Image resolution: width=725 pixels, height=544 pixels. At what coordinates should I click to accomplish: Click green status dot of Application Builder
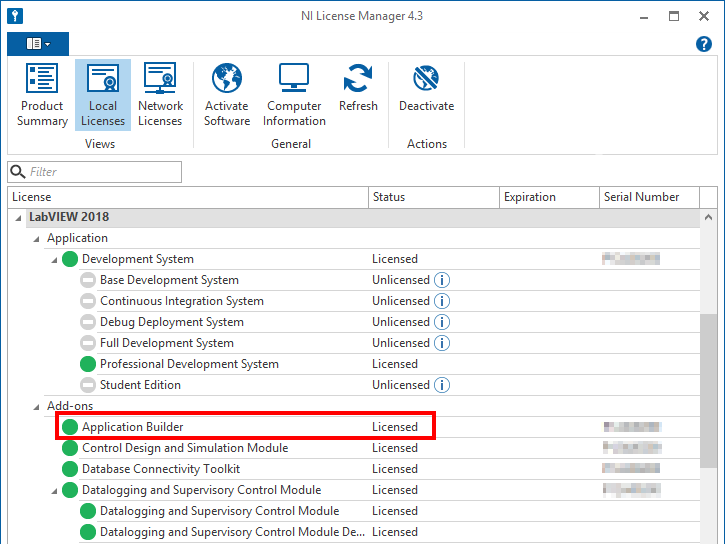coord(70,427)
